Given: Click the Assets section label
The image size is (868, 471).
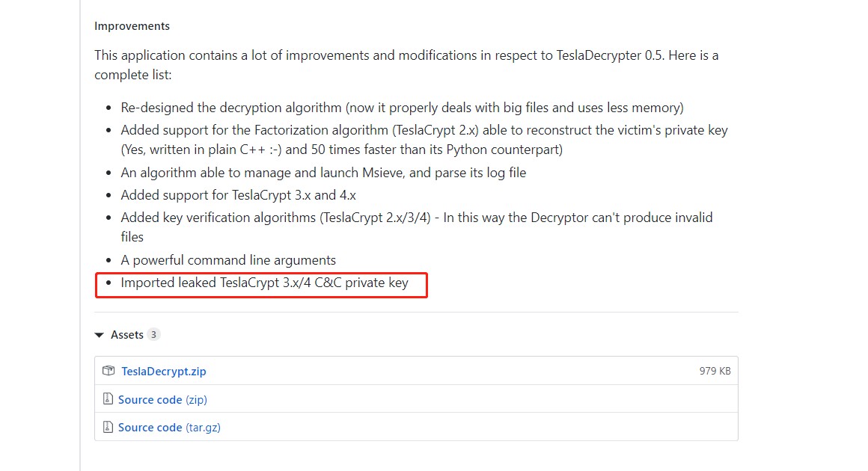Looking at the screenshot, I should pyautogui.click(x=126, y=335).
